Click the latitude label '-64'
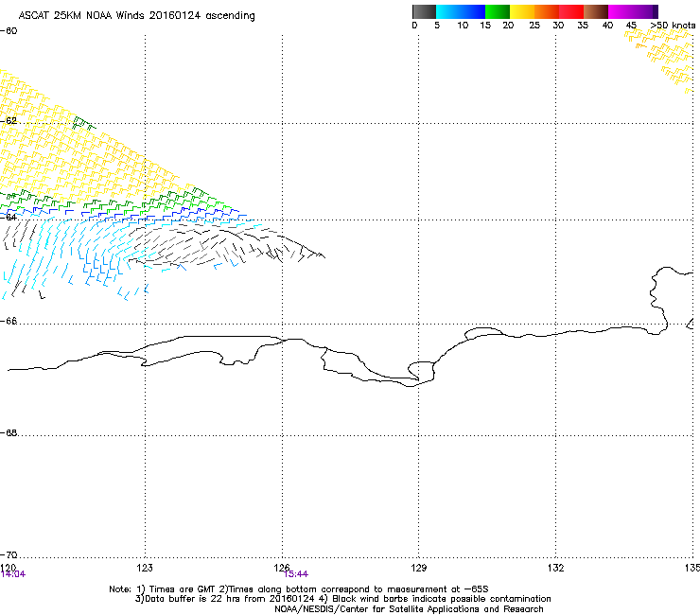700x615 pixels. click(9, 217)
